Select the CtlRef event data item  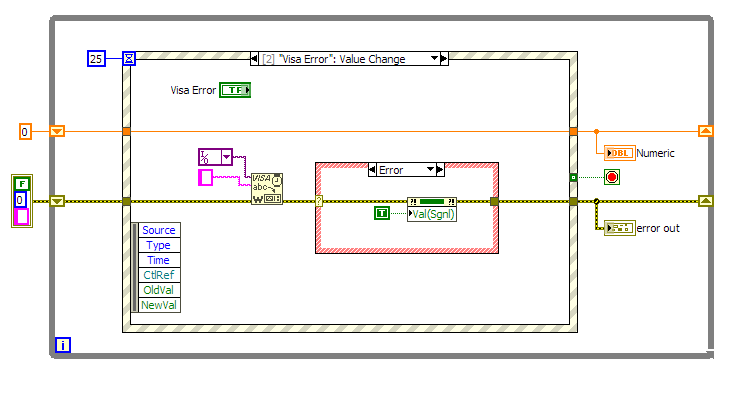point(159,275)
